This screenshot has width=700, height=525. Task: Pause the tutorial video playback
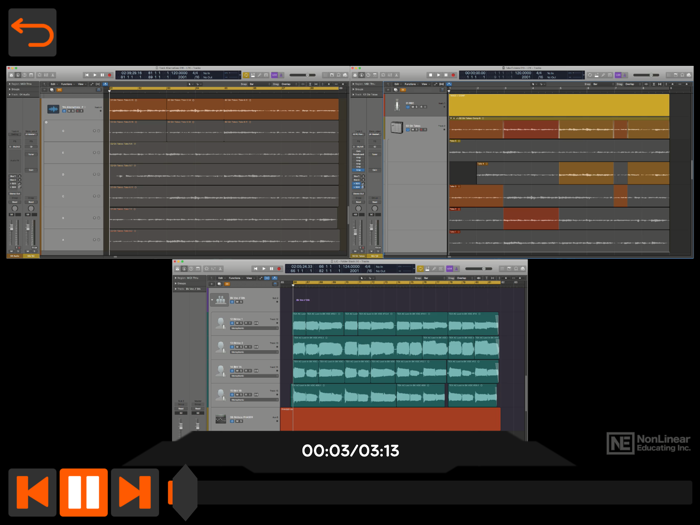(83, 492)
